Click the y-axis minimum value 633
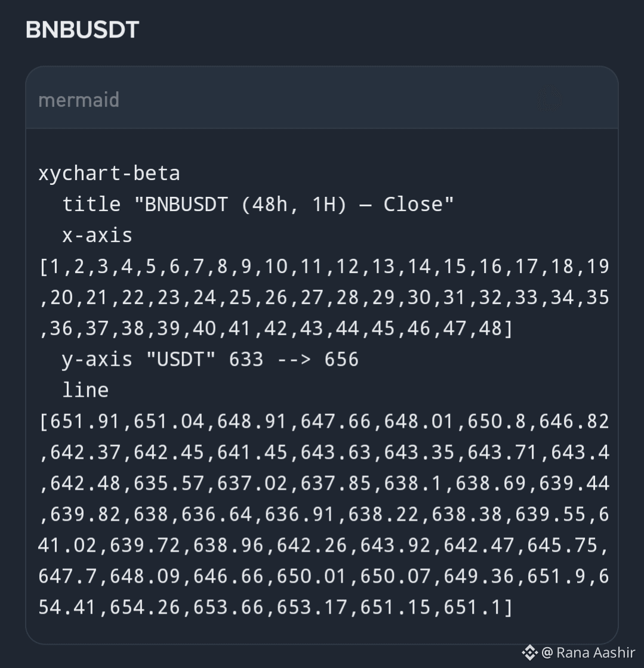Viewport: 644px width, 668px height. coord(246,359)
